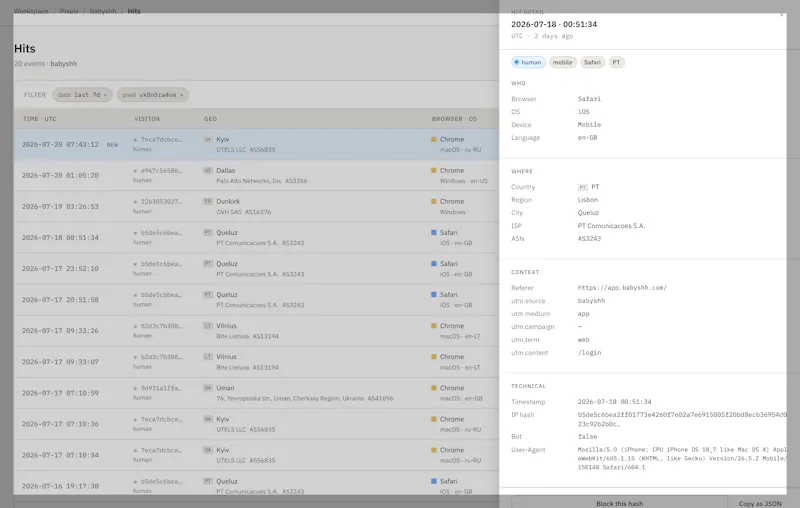This screenshot has height=508, width=800.
Task: Click the UA flag badge next to Uman
Action: pyautogui.click(x=208, y=388)
